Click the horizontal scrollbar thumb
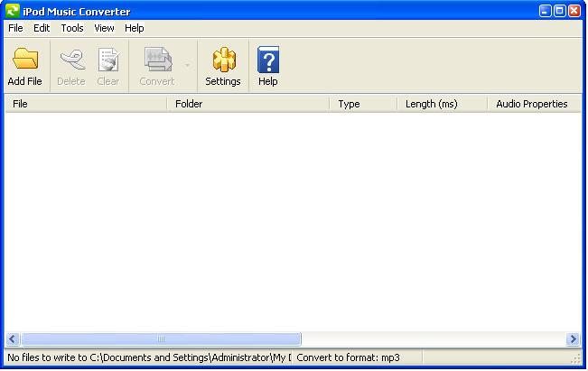The width and height of the screenshot is (588, 371). [161, 339]
